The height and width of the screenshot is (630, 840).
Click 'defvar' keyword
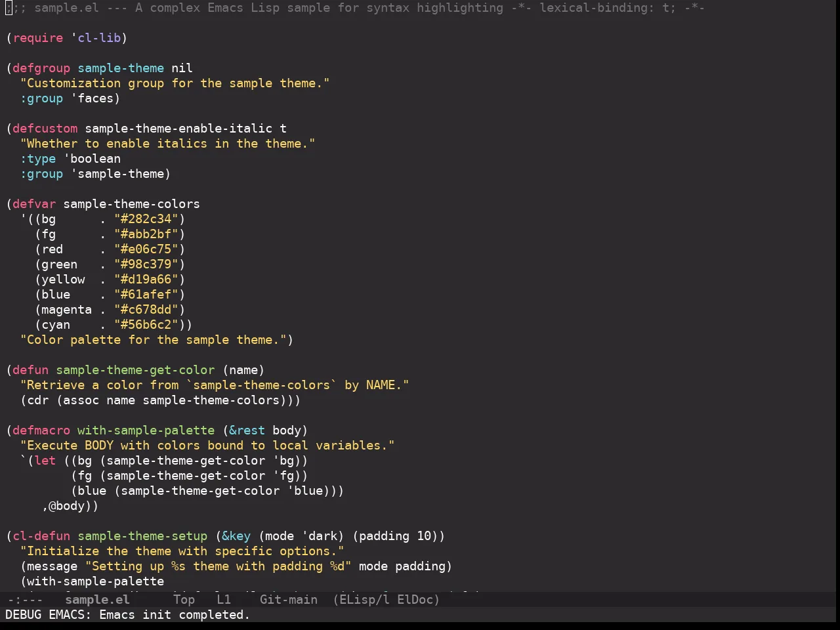point(34,204)
